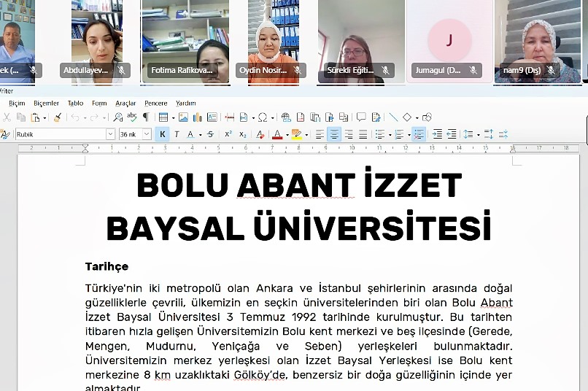Screen dimensions: 588x391
Task: Expand the Insert Table dropdown arrow
Action: coord(173,118)
